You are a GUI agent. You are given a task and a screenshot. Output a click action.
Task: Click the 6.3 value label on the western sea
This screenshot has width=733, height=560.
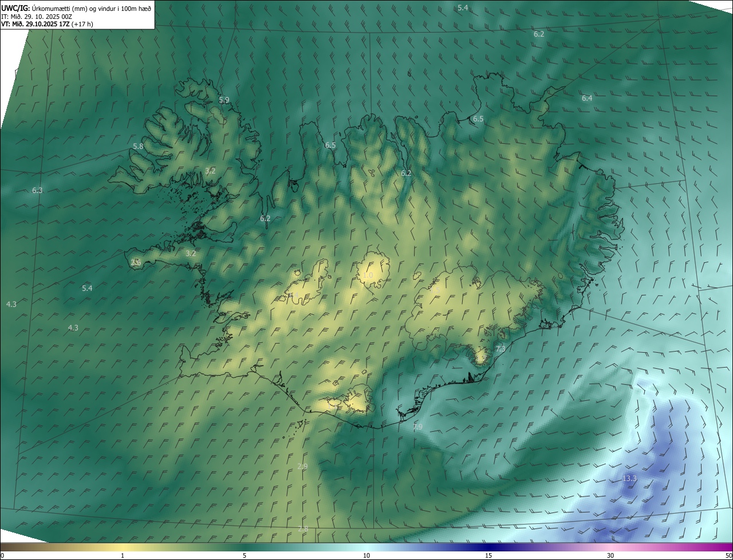[x=37, y=190]
